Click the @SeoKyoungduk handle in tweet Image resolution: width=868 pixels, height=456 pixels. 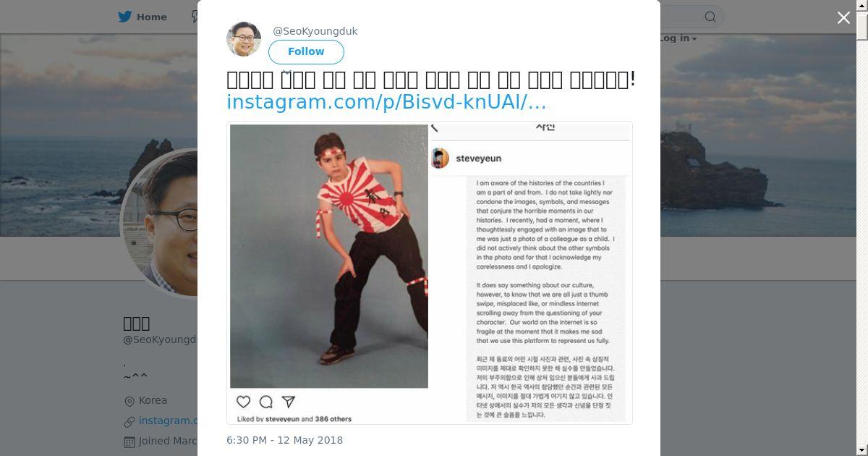(315, 31)
